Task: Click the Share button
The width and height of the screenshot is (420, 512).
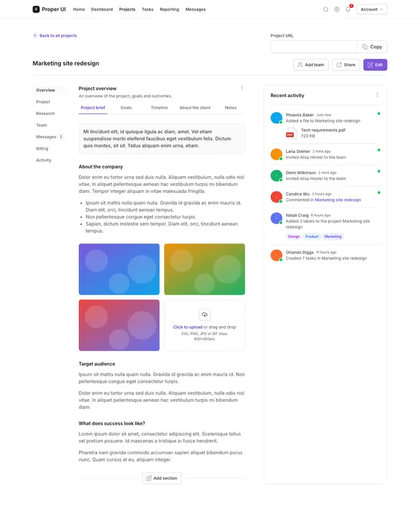Action: 346,64
